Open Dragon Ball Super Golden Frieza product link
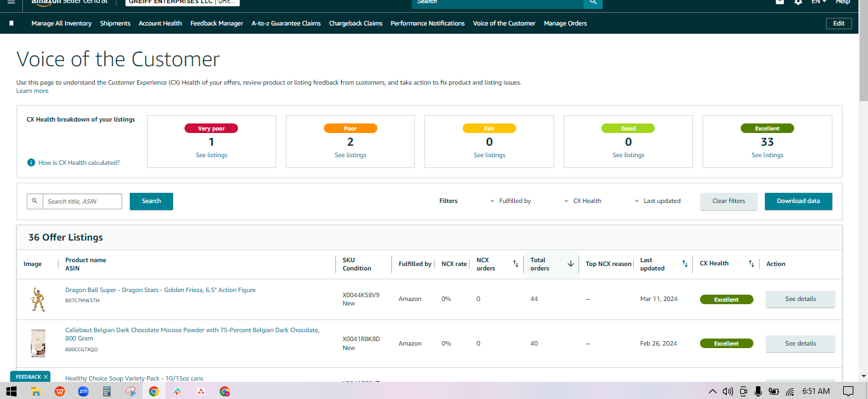The width and height of the screenshot is (868, 399). click(x=160, y=290)
